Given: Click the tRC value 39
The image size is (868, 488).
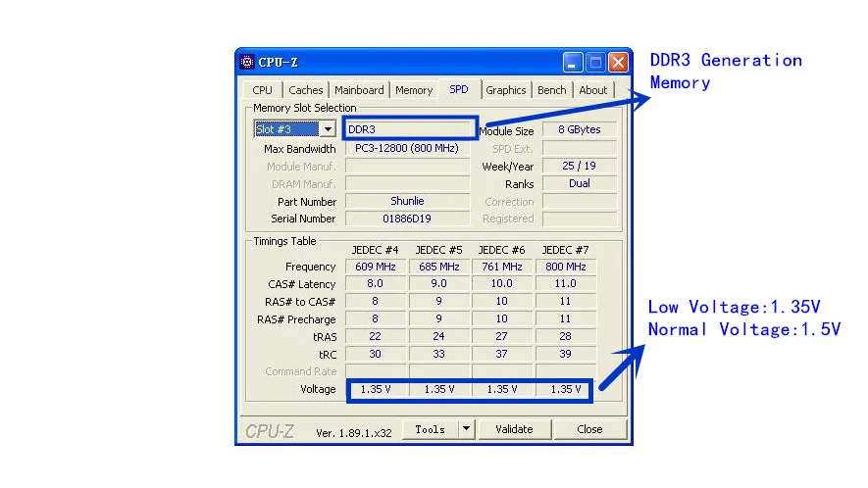Looking at the screenshot, I should coord(565,354).
